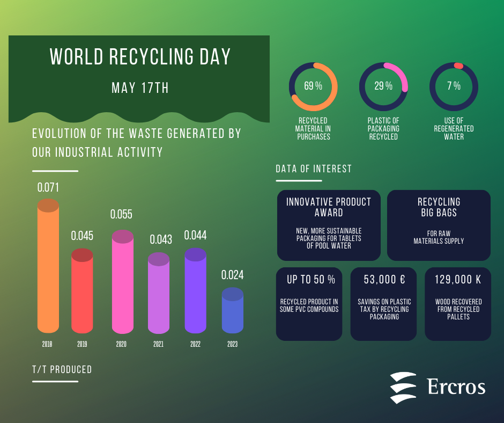
Task: Click the 0.071 value label above 2018
Action: (48, 188)
